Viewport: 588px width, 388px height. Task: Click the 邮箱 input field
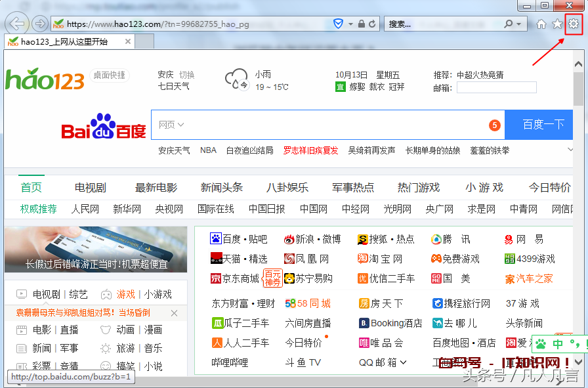(x=496, y=87)
